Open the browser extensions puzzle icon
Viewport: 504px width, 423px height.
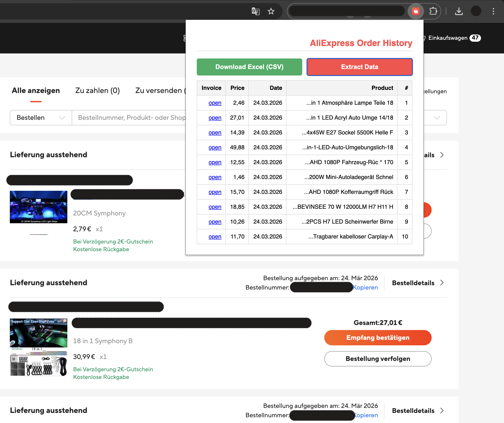(434, 11)
